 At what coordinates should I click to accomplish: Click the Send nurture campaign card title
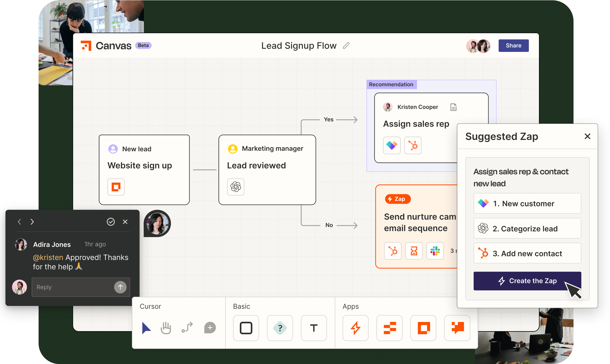coord(420,222)
